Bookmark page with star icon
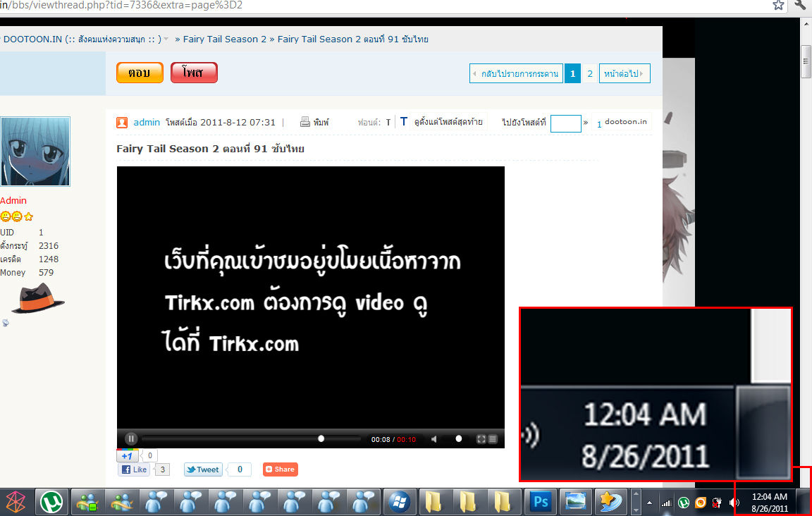This screenshot has height=516, width=812. tap(778, 5)
